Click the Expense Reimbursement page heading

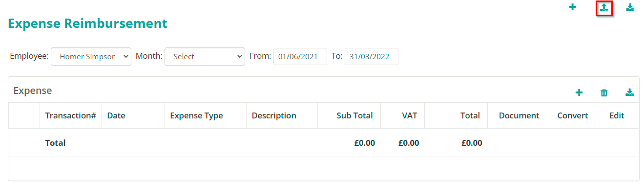[x=88, y=23]
